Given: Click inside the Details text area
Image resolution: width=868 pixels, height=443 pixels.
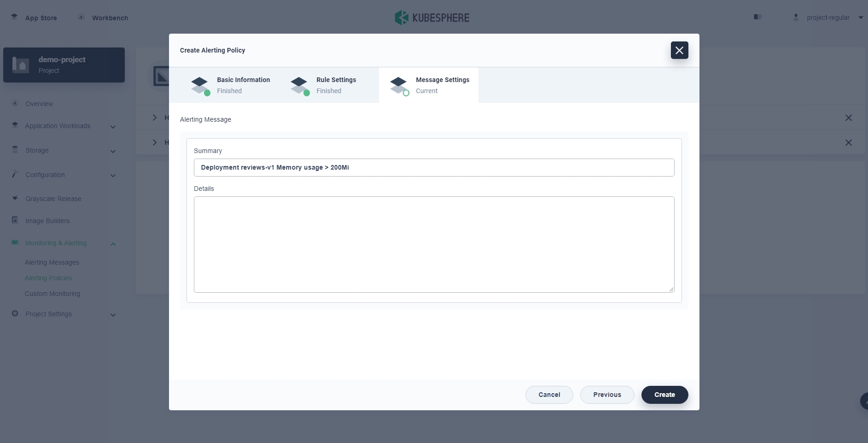Looking at the screenshot, I should [x=434, y=244].
